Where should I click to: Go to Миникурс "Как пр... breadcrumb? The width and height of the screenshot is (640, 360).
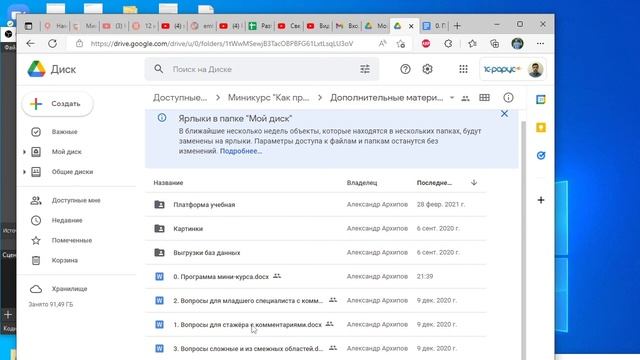[x=268, y=98]
